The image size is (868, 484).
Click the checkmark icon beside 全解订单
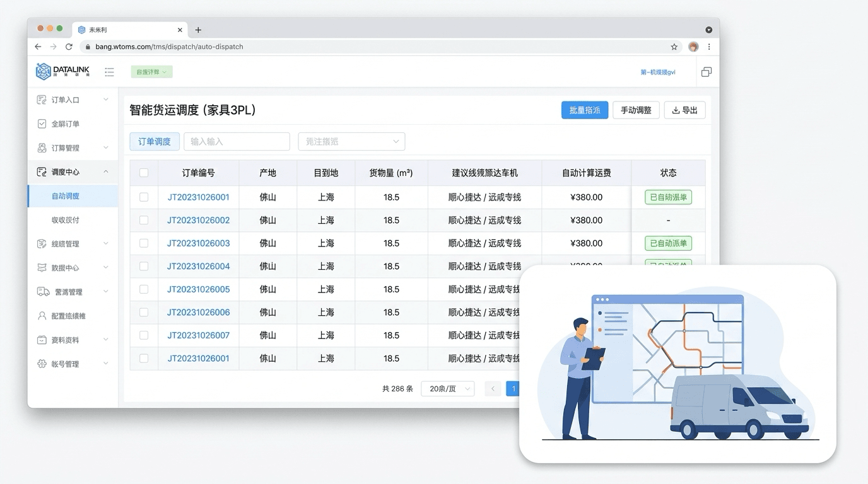click(42, 124)
